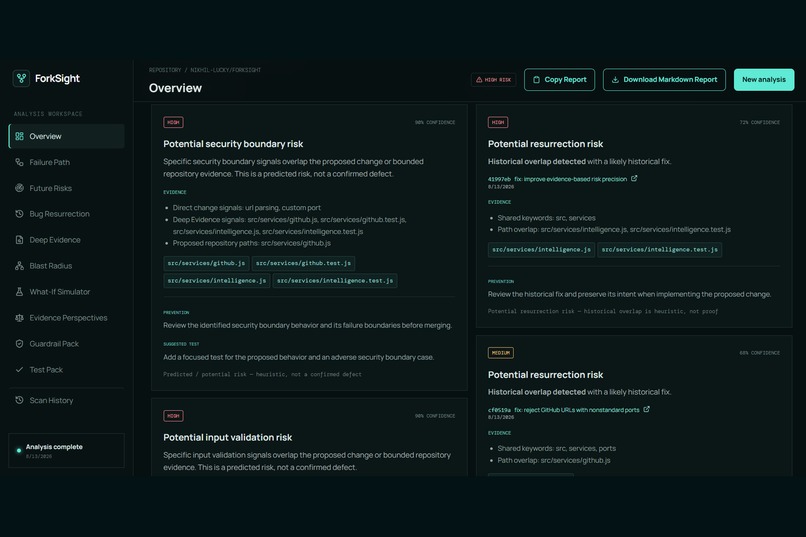Open commit link 'fix: reject GitHub URLs with nonstandard ports'
The width and height of the screenshot is (806, 537).
[x=577, y=410]
